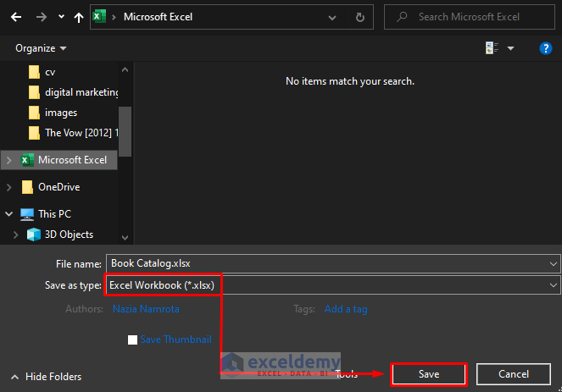Viewport: 562px width, 392px height.
Task: Edit the author Nazia Namrota
Action: 146,309
